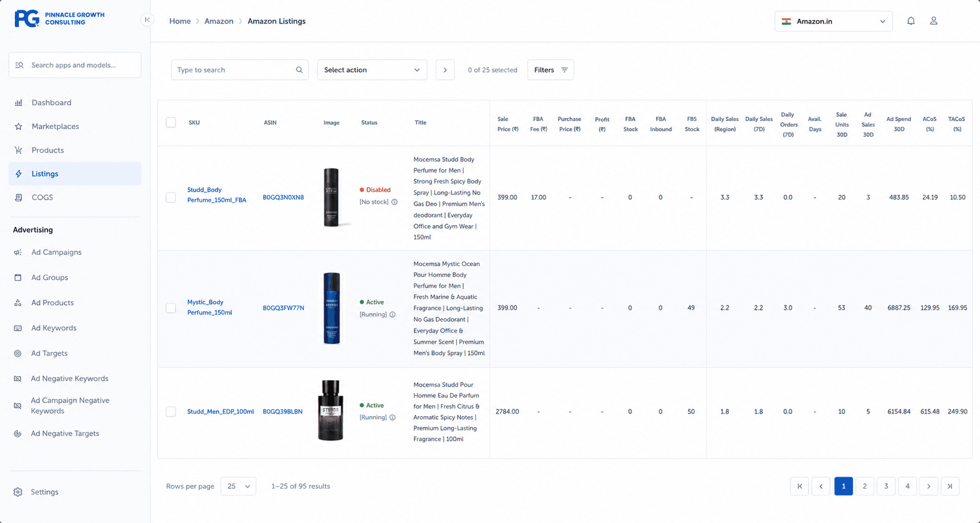Focus the Type to search field

coord(240,70)
